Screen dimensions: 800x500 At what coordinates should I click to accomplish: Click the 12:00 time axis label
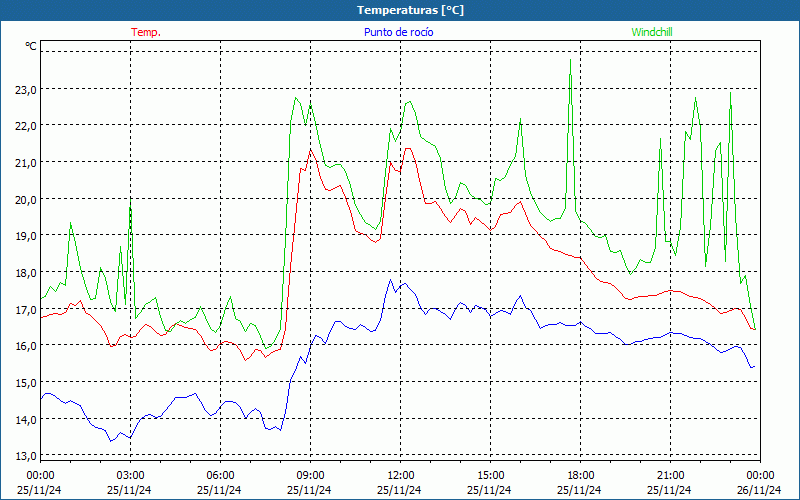pyautogui.click(x=401, y=476)
